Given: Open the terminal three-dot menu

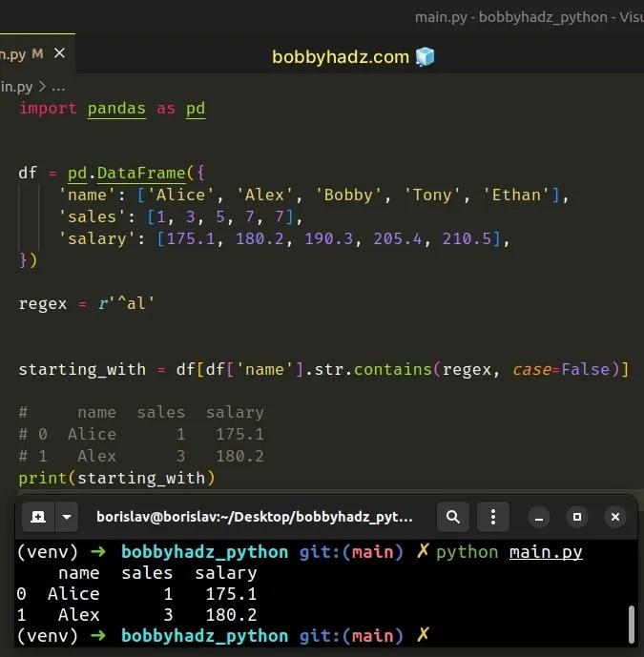Looking at the screenshot, I should (493, 517).
